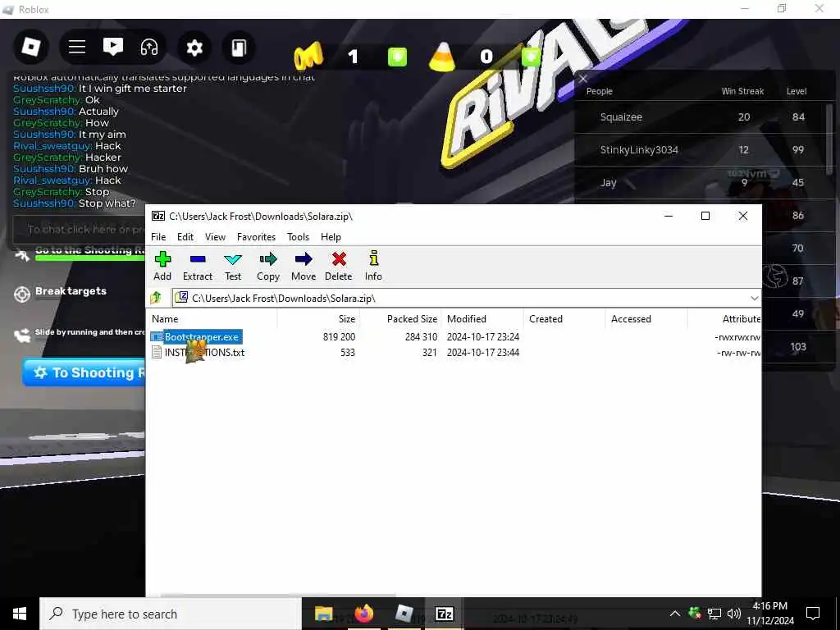Click the Move toolbar button
The image size is (840, 630).
click(304, 266)
